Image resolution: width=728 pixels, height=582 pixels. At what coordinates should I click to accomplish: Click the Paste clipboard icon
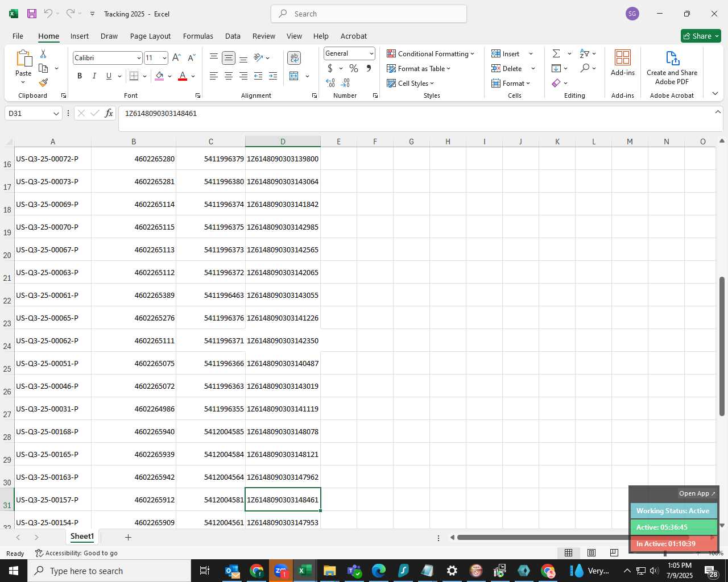click(23, 59)
